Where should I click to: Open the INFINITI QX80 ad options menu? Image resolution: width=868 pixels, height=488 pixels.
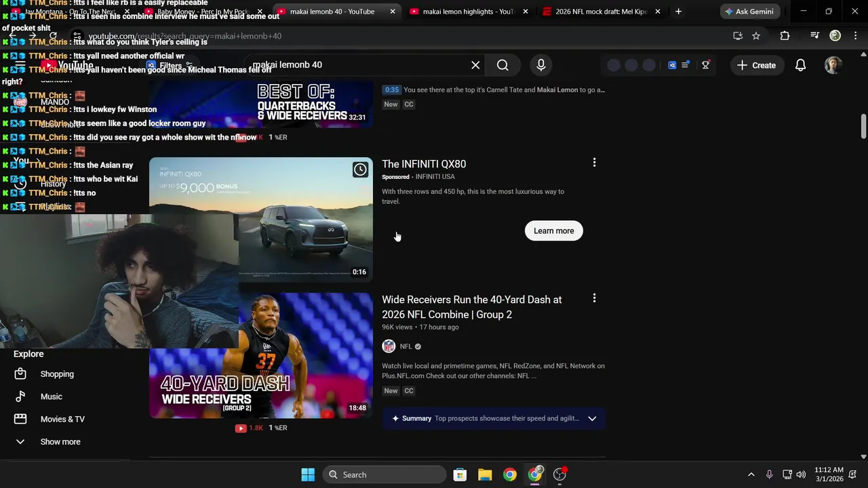click(594, 163)
